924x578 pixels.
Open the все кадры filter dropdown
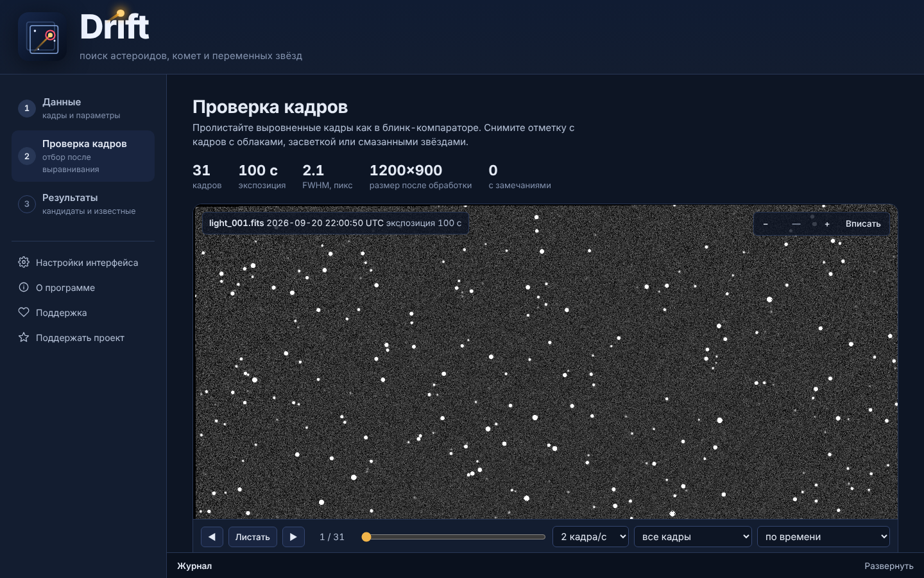click(x=693, y=537)
